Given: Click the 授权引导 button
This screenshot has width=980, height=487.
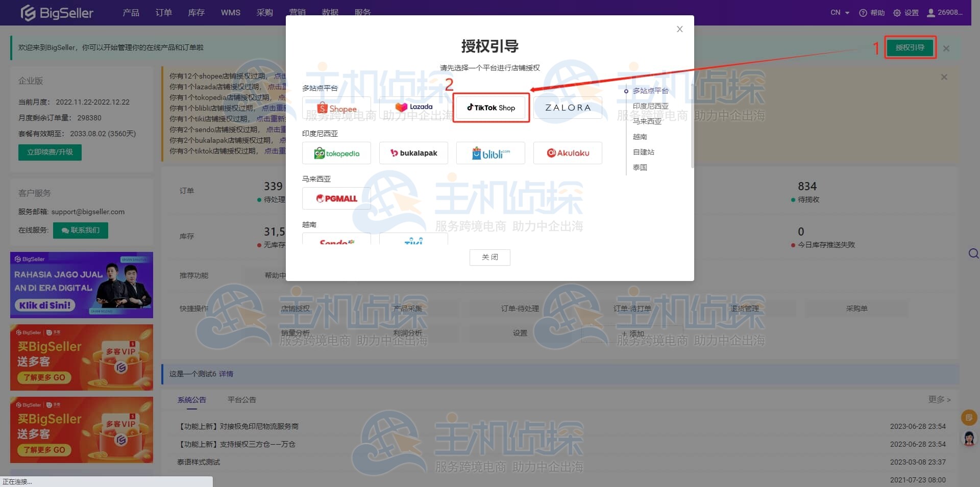Looking at the screenshot, I should pos(910,47).
